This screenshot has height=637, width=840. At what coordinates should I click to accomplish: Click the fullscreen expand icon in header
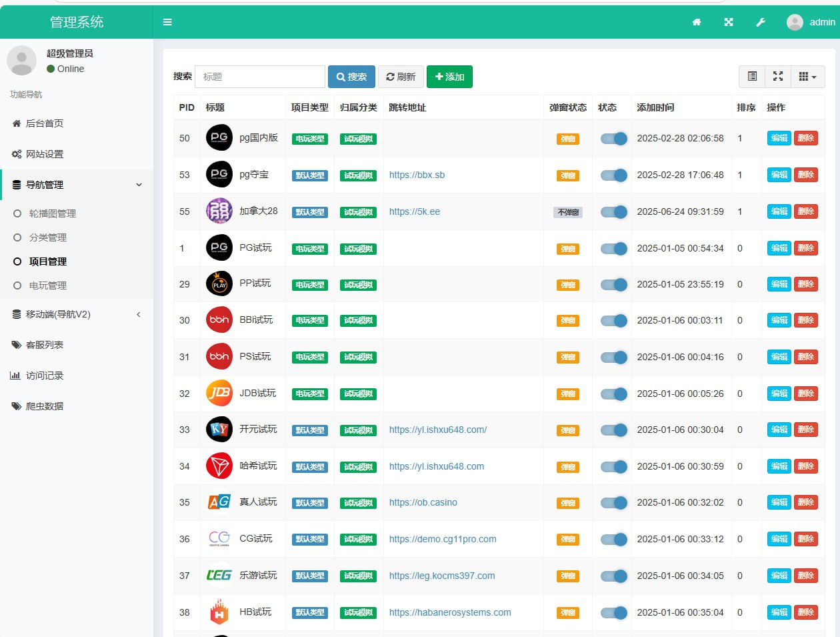pos(729,22)
